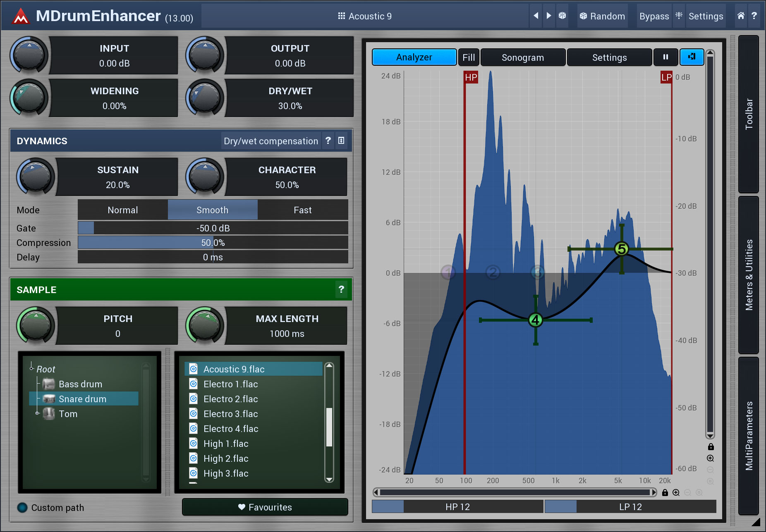Toggle Dry/wet compensation
This screenshot has height=532, width=766.
pyautogui.click(x=270, y=141)
